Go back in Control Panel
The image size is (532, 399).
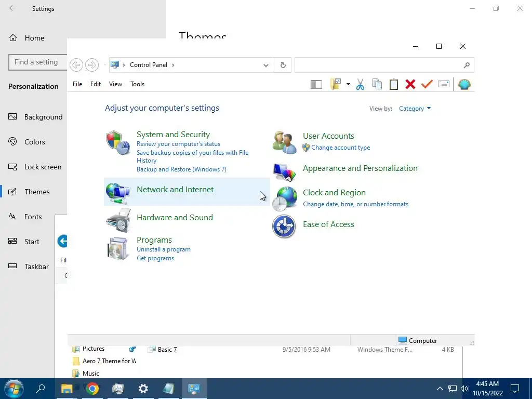[x=76, y=65]
